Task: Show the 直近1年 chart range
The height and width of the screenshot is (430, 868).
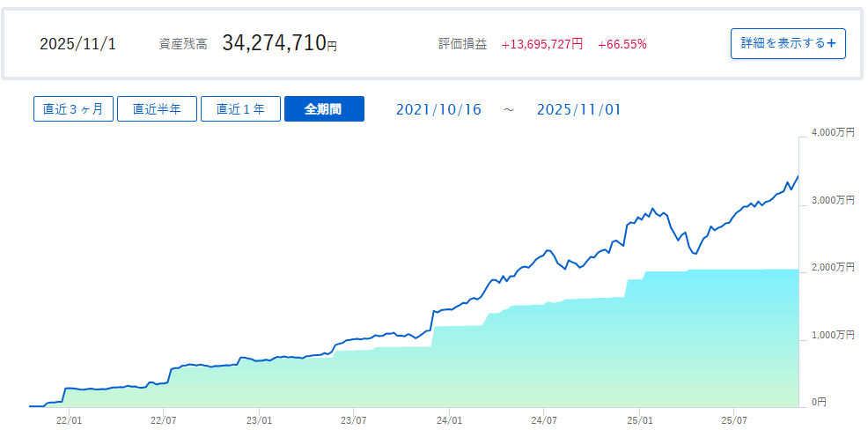Action: pos(240,109)
